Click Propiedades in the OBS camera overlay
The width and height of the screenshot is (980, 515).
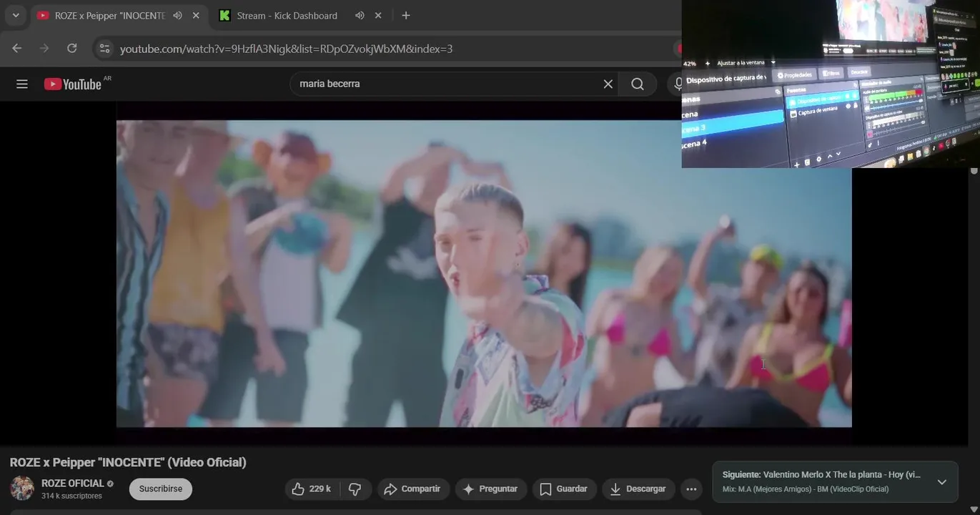point(795,75)
